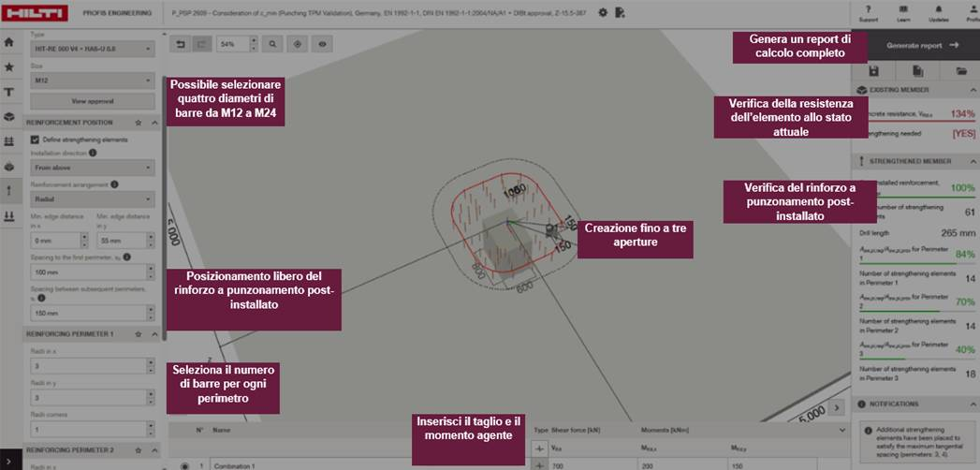
Task: Step Min. edge distance in x spinner
Action: (x=83, y=241)
